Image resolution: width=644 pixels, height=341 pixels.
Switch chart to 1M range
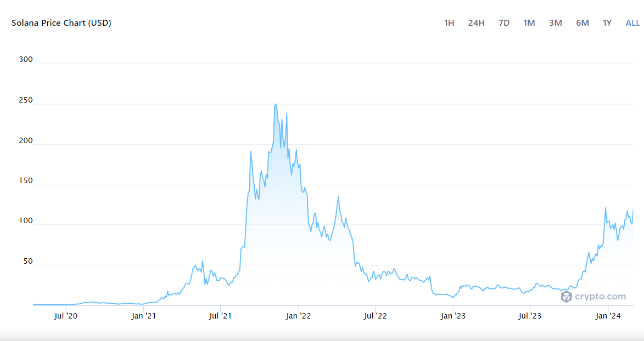[x=529, y=23]
